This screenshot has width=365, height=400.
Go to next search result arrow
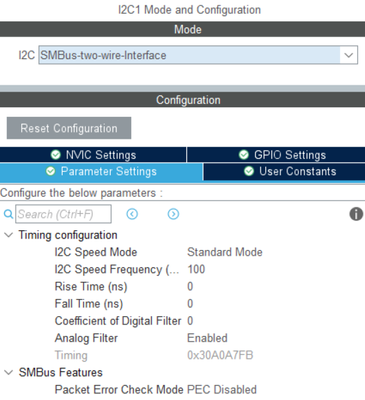point(173,214)
